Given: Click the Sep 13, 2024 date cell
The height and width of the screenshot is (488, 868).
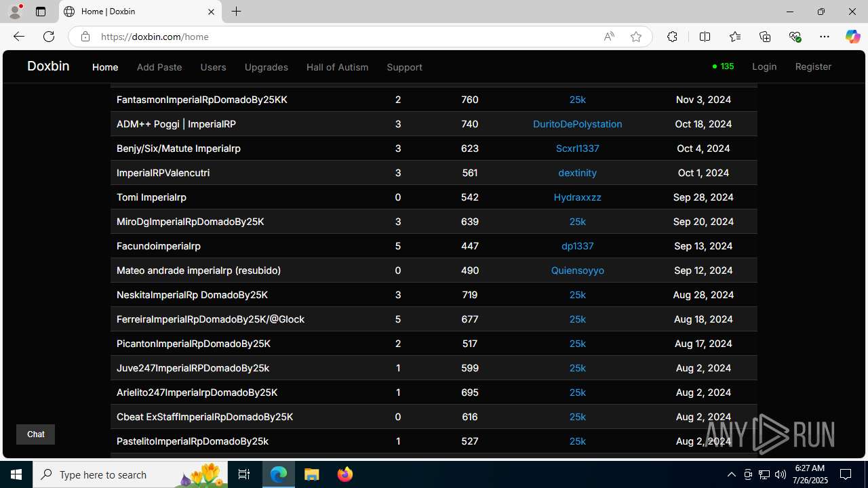Looking at the screenshot, I should (703, 246).
